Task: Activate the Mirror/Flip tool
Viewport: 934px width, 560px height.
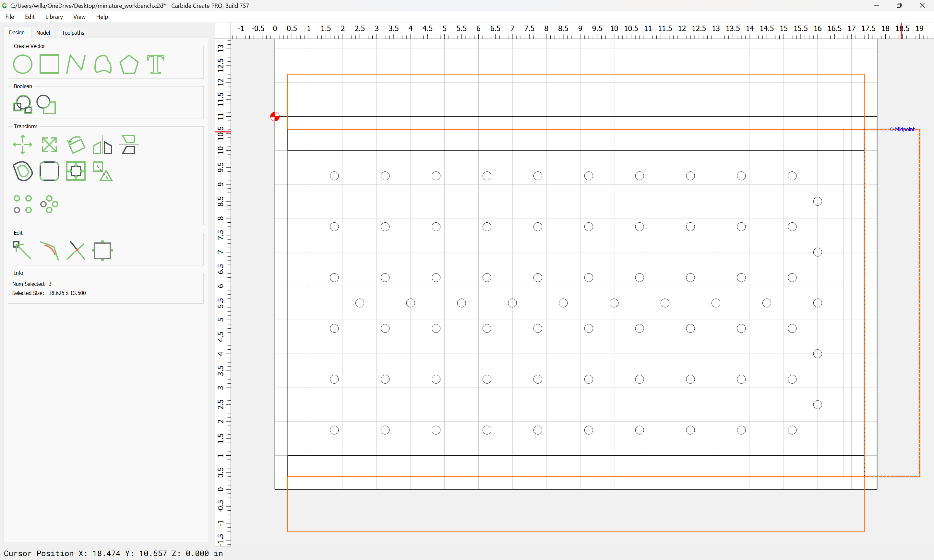Action: (103, 145)
